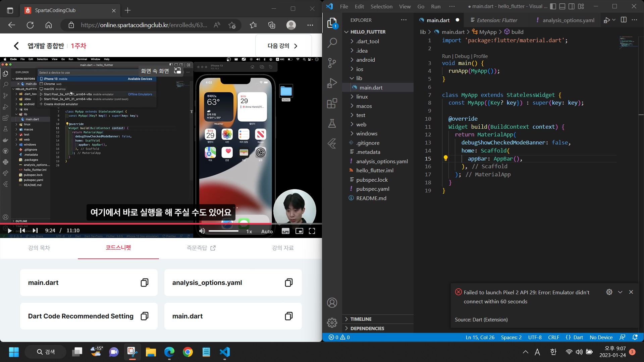
Task: Toggle fullscreen on the lecture video
Action: pos(312,231)
